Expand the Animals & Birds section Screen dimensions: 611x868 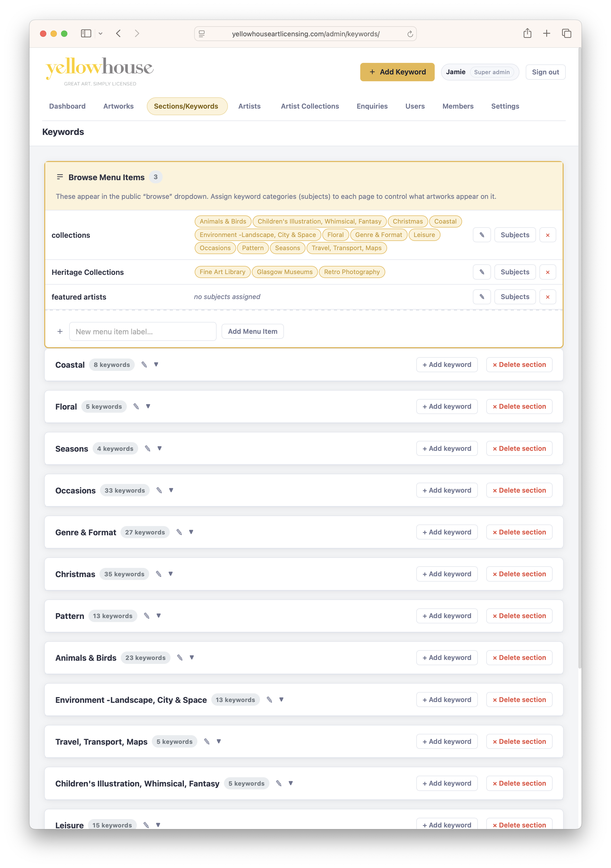pos(192,657)
